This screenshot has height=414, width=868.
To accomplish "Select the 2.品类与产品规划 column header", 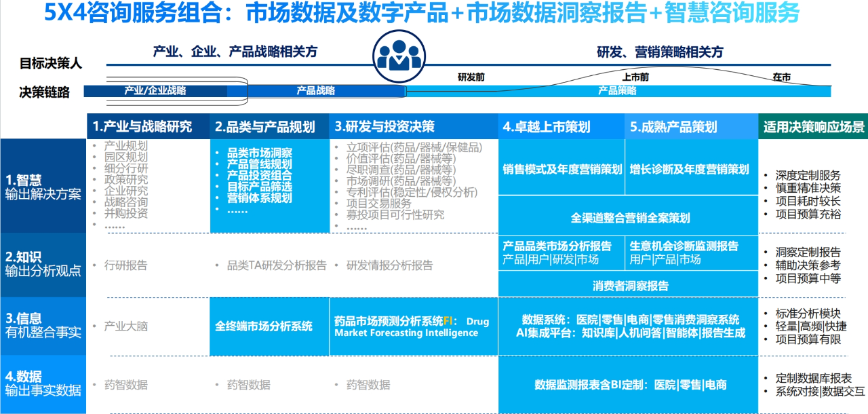I will tap(265, 127).
